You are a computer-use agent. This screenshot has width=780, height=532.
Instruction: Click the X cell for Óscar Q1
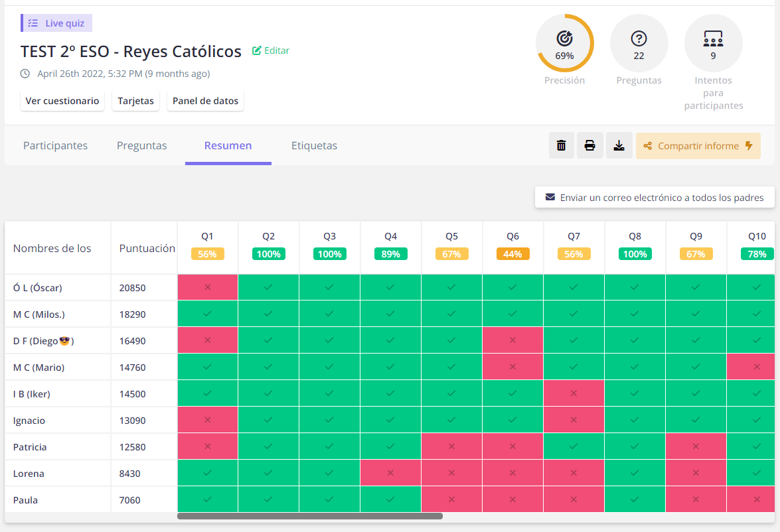point(207,287)
